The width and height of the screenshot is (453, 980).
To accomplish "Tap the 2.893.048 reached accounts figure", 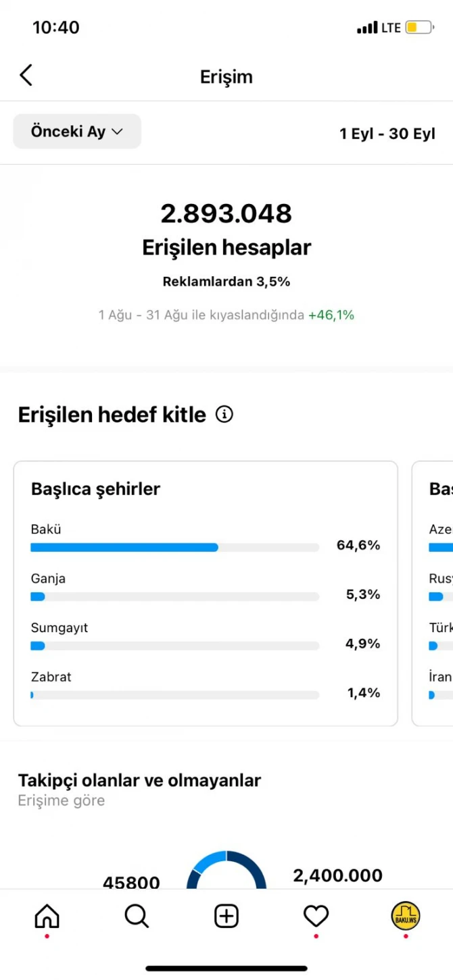I will point(226,213).
